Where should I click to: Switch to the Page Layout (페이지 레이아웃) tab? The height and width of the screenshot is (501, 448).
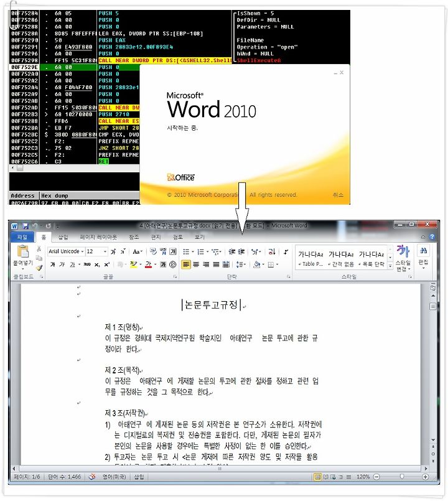[x=98, y=236]
